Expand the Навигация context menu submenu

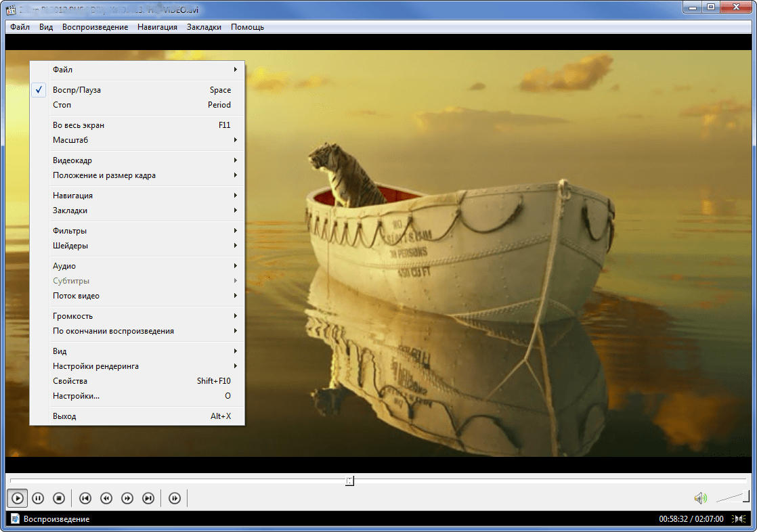point(137,196)
